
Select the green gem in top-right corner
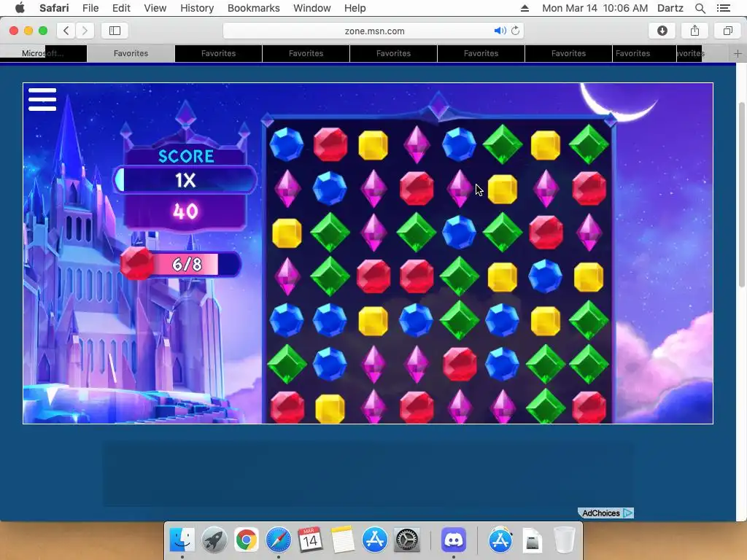click(589, 144)
